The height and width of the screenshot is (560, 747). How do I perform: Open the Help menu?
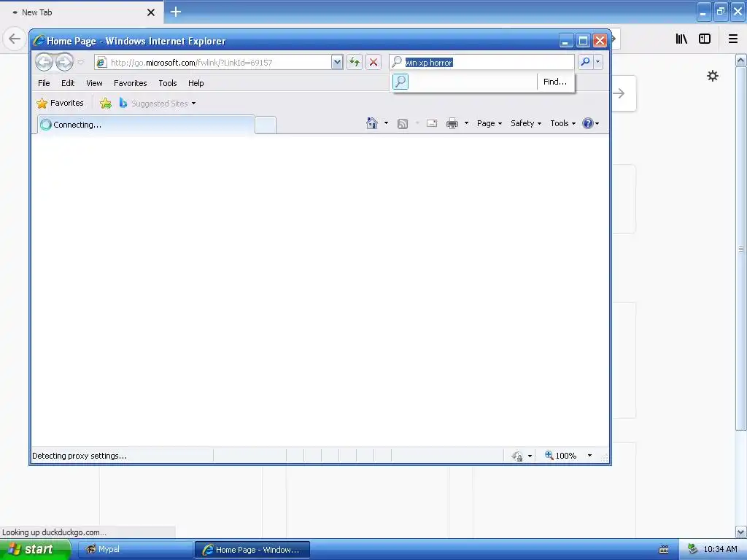[196, 83]
